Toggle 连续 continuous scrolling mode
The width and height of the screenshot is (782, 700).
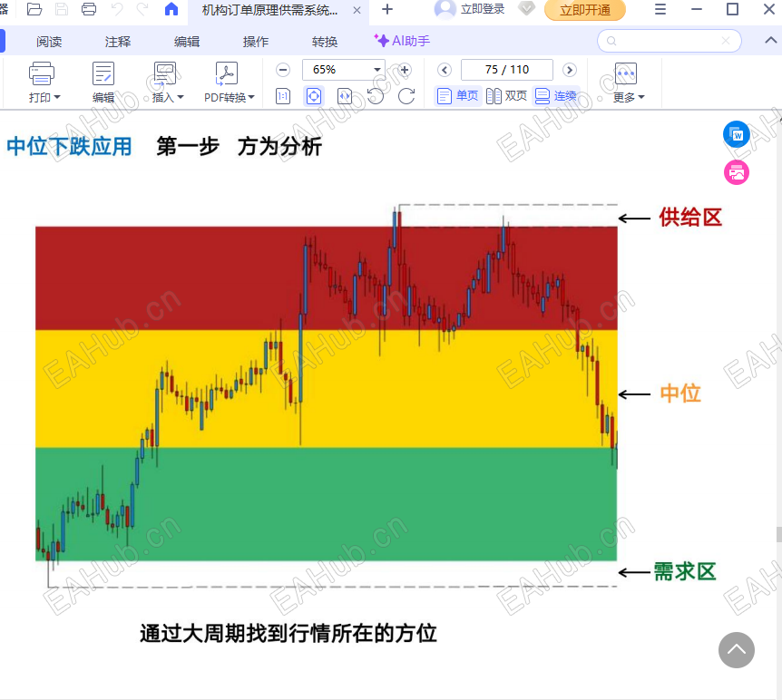pos(555,96)
